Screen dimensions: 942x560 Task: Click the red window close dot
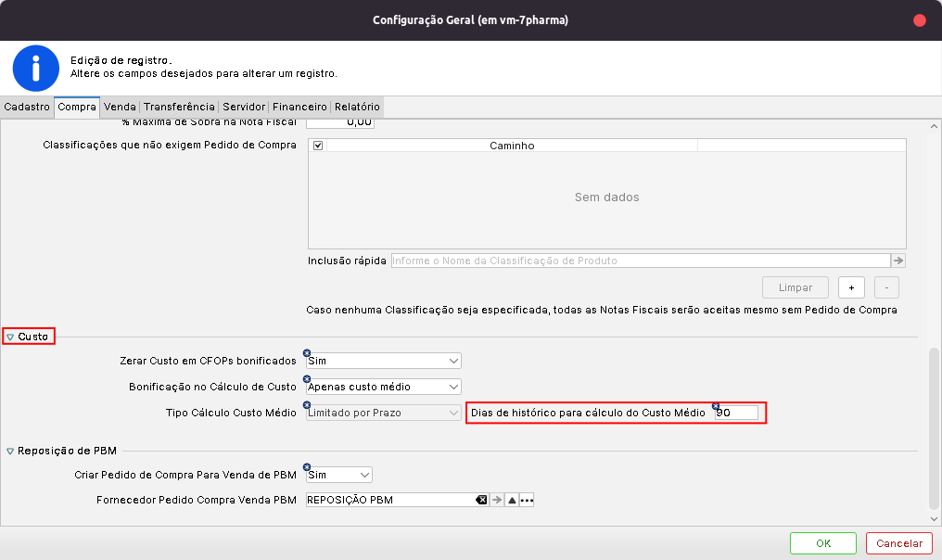tap(920, 19)
